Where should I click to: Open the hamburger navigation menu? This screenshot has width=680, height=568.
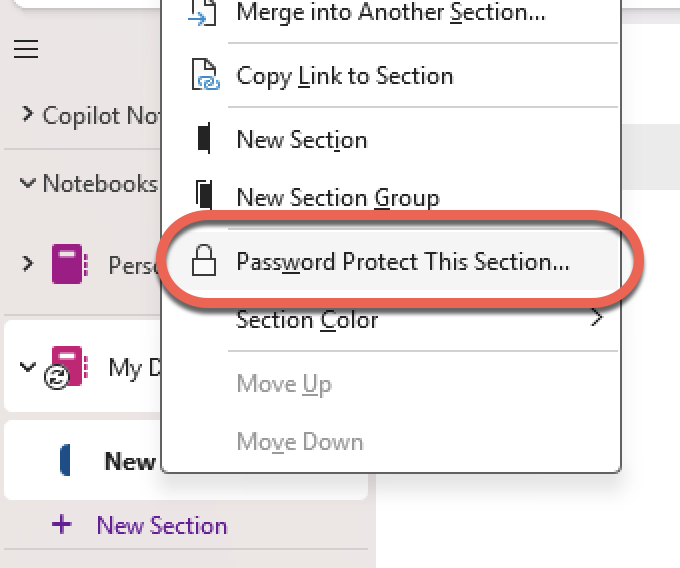tap(26, 49)
